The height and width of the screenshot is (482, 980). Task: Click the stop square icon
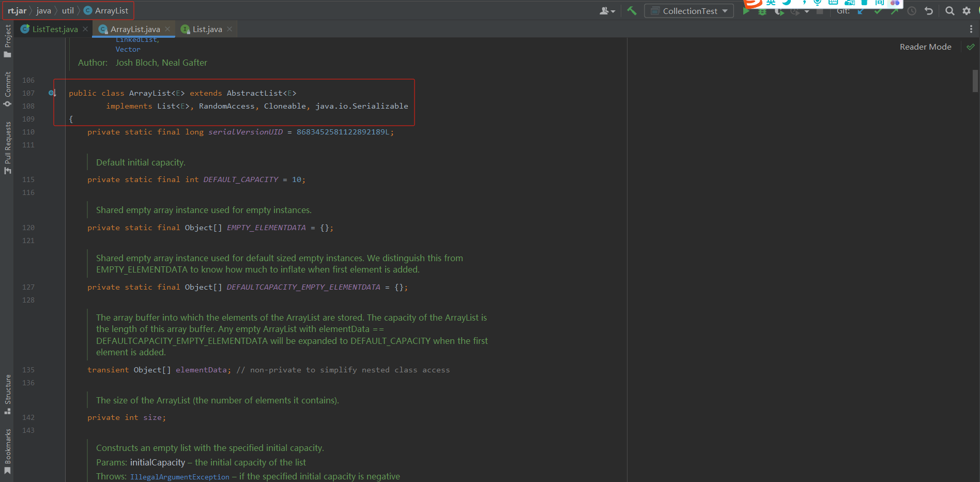tap(820, 11)
